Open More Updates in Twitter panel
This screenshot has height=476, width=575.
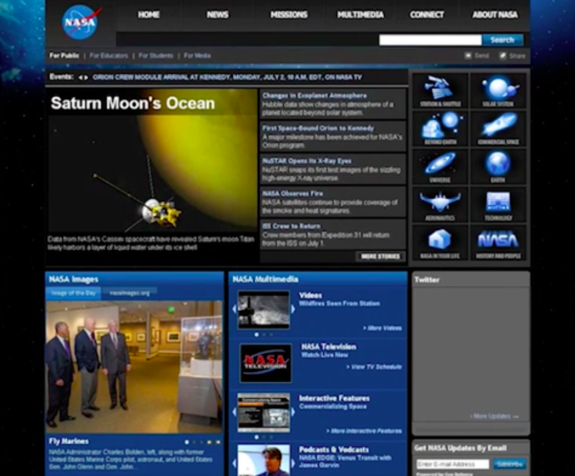coord(494,416)
